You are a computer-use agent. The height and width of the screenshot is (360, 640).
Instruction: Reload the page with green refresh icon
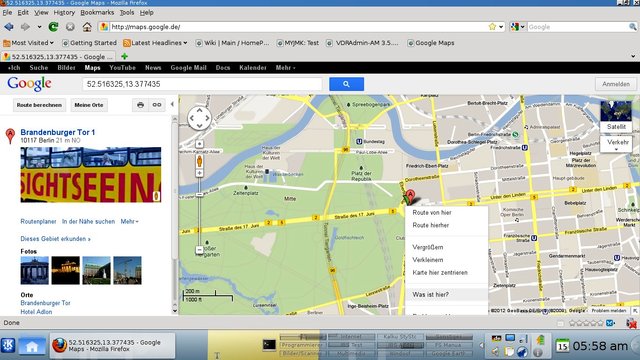(53, 27)
